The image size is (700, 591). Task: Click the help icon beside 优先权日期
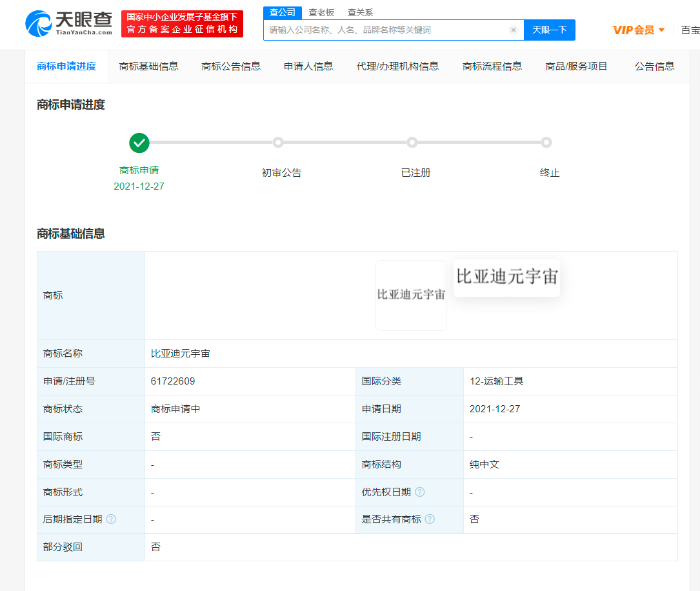click(419, 492)
